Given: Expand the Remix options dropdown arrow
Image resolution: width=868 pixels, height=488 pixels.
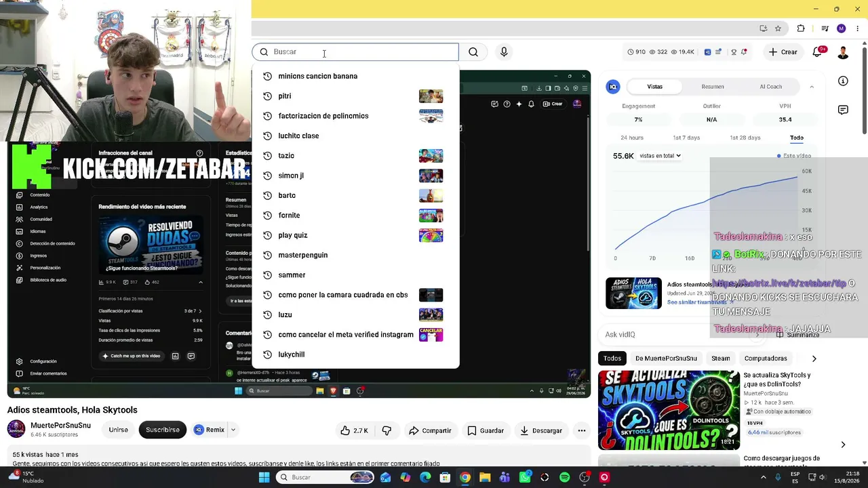Looking at the screenshot, I should pyautogui.click(x=233, y=430).
